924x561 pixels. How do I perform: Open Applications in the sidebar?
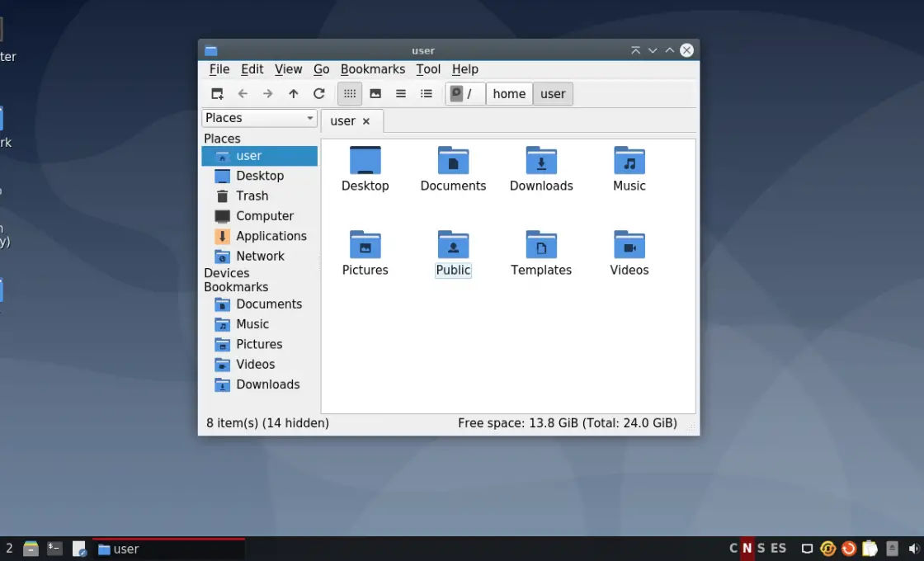tap(259, 236)
